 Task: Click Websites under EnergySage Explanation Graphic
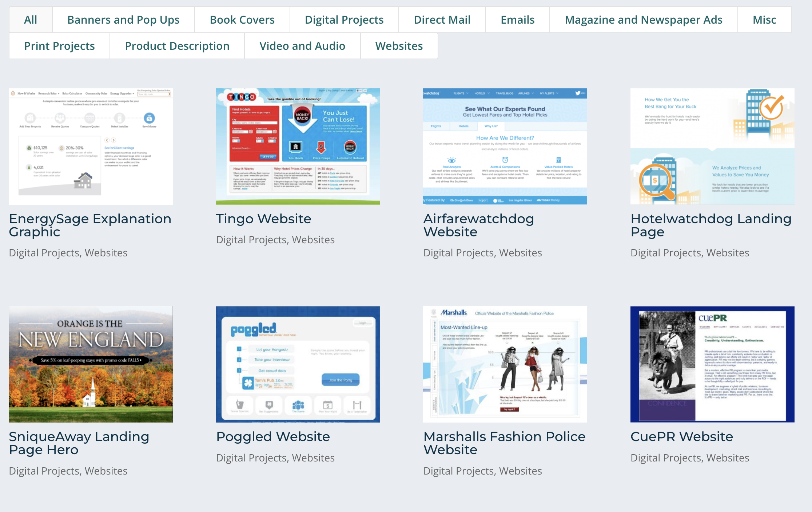[x=106, y=253]
